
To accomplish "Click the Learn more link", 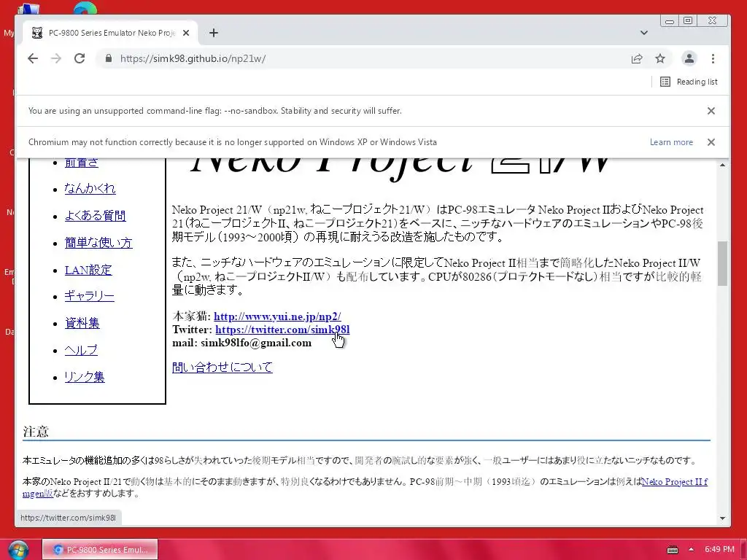I will tap(671, 142).
